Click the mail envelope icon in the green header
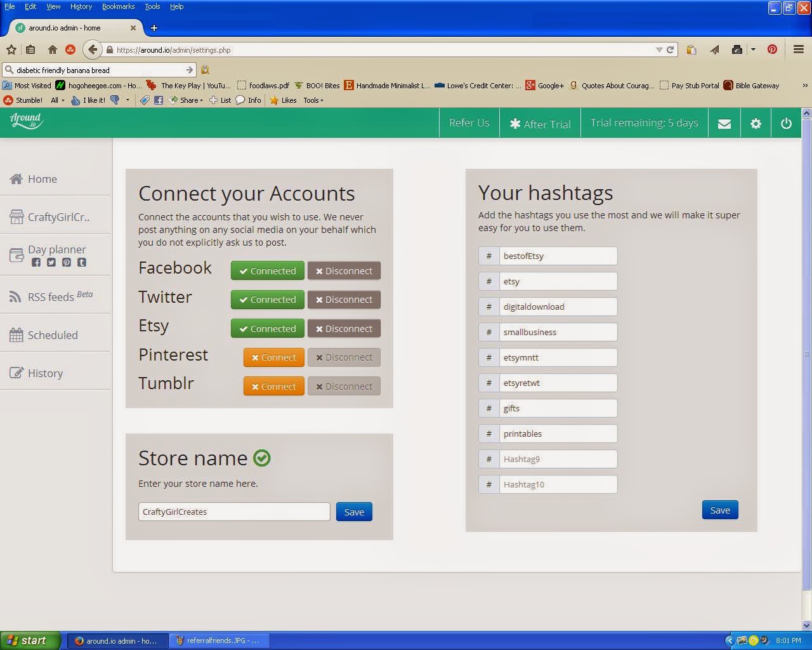 tap(724, 123)
